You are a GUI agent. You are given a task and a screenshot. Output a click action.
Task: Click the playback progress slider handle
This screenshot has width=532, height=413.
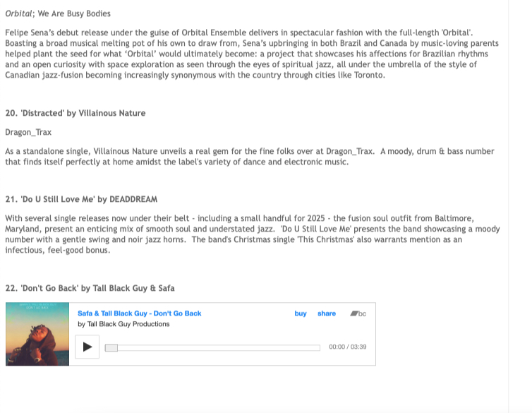(111, 347)
